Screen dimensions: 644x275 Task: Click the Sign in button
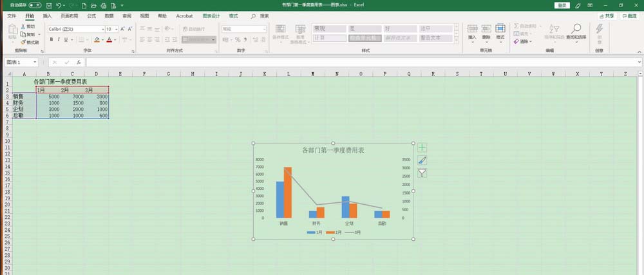(562, 5)
